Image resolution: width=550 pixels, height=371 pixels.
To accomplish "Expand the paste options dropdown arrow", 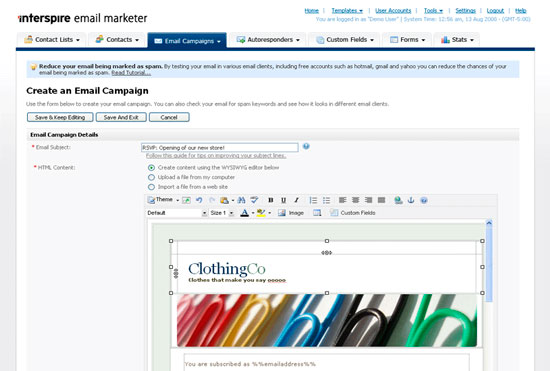I will (x=233, y=201).
